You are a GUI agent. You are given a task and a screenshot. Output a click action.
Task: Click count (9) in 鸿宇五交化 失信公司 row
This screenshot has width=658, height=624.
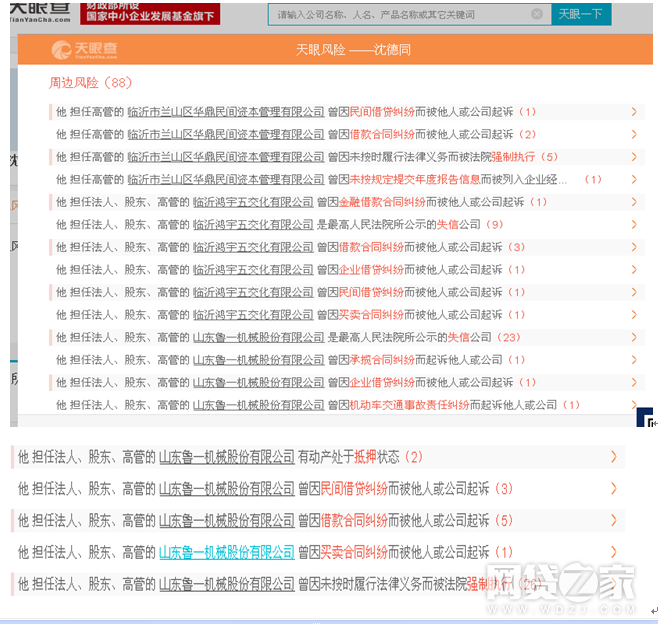tap(495, 225)
